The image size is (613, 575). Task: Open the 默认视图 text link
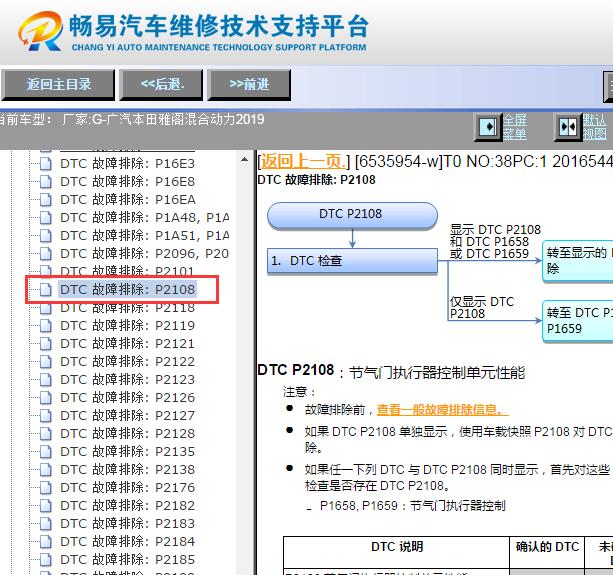[595, 127]
